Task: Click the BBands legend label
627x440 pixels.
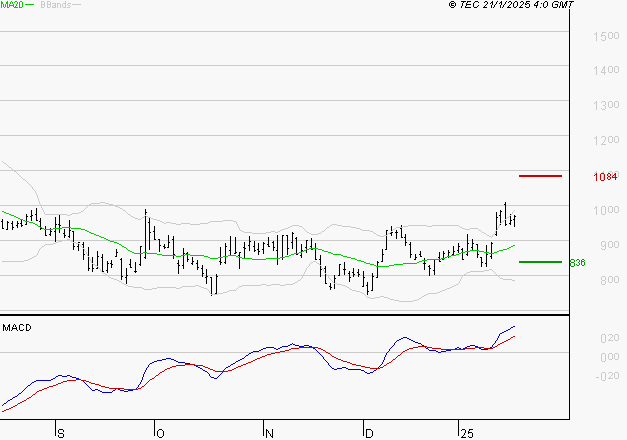Action: pyautogui.click(x=53, y=5)
